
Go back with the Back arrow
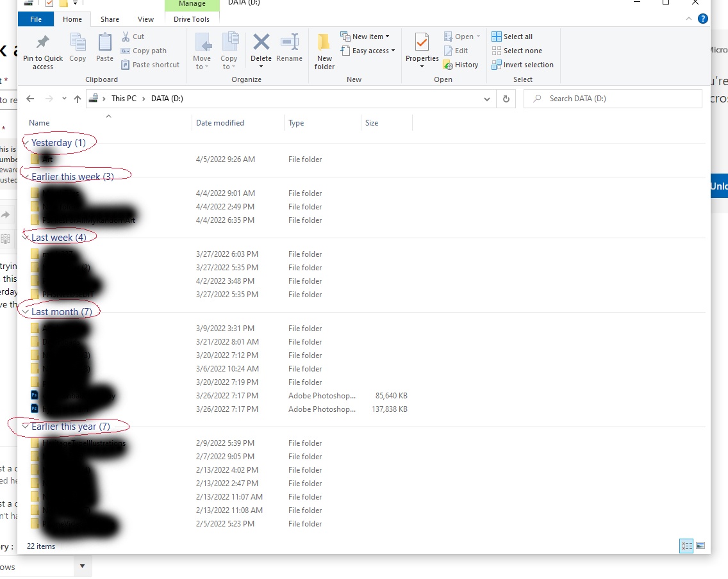click(30, 99)
